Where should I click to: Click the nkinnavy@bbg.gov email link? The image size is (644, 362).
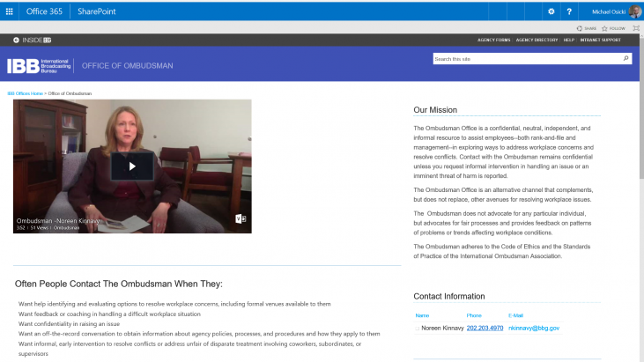[x=534, y=328]
